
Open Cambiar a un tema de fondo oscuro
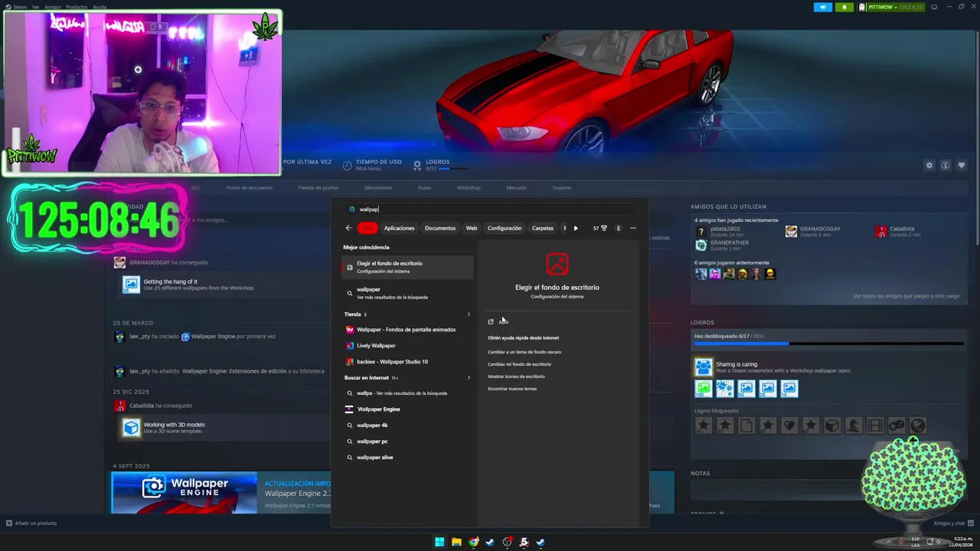(524, 352)
